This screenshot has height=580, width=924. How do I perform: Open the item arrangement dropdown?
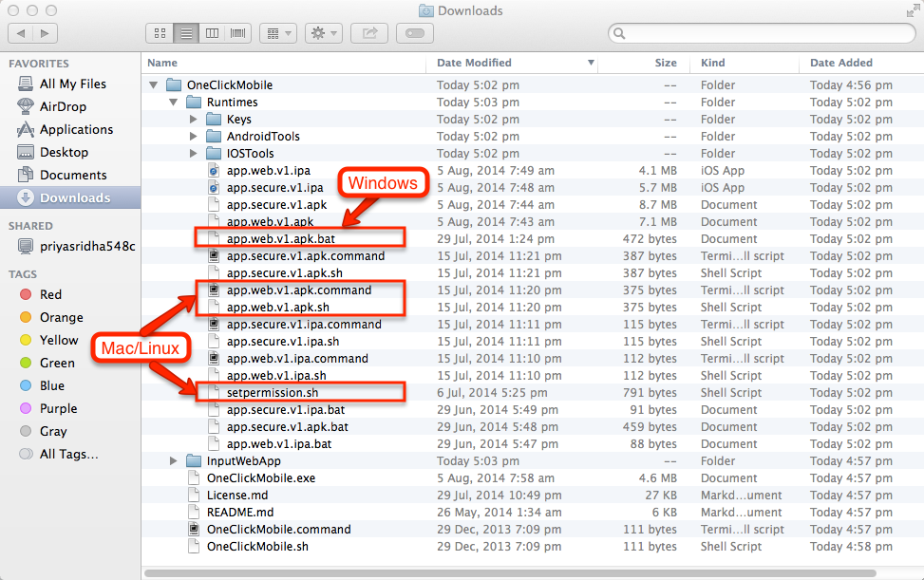click(278, 33)
